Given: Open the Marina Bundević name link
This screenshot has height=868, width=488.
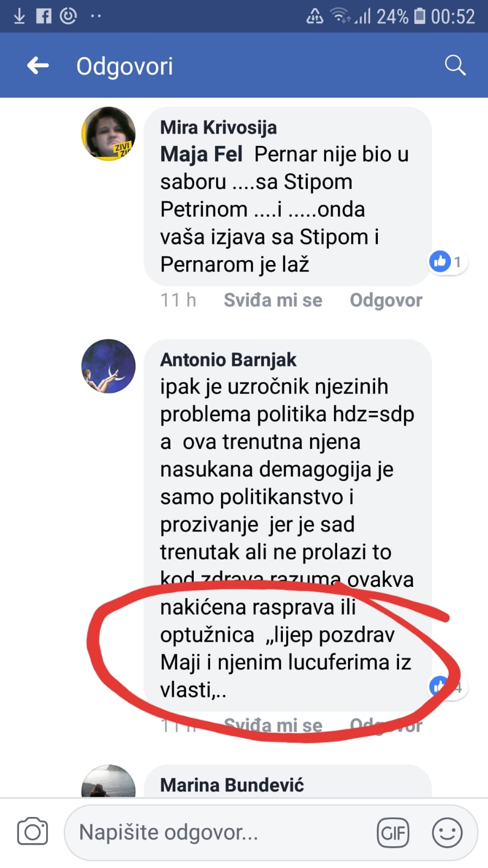Looking at the screenshot, I should [x=232, y=785].
